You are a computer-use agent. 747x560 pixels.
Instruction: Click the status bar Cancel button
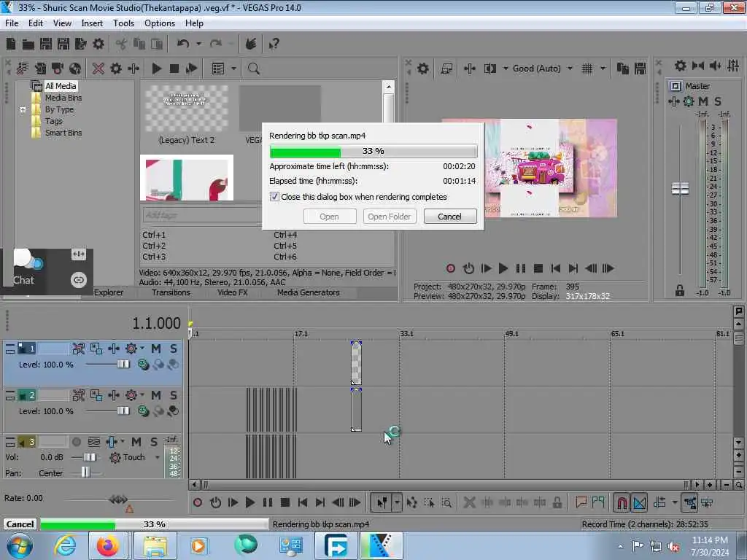[x=20, y=524]
